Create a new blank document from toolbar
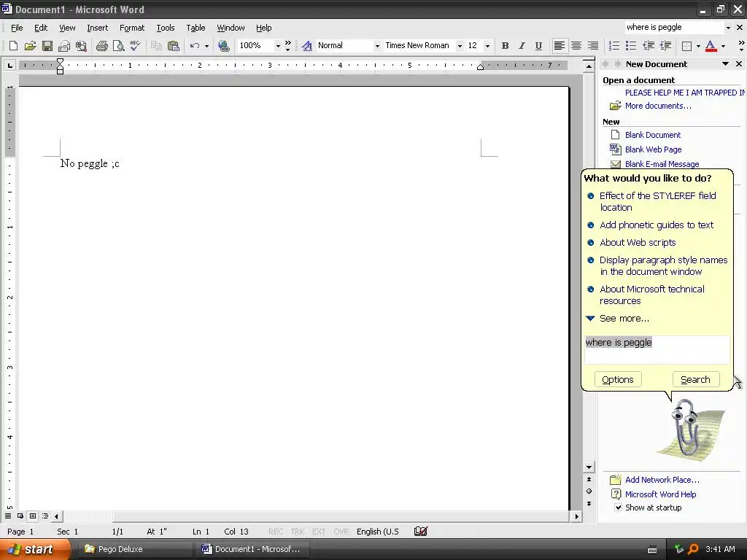This screenshot has width=747, height=560. (x=13, y=46)
